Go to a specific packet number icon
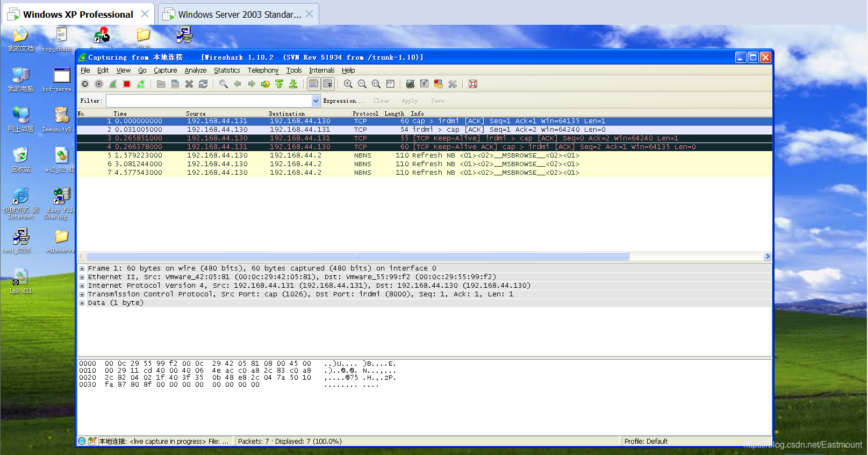 pyautogui.click(x=265, y=84)
